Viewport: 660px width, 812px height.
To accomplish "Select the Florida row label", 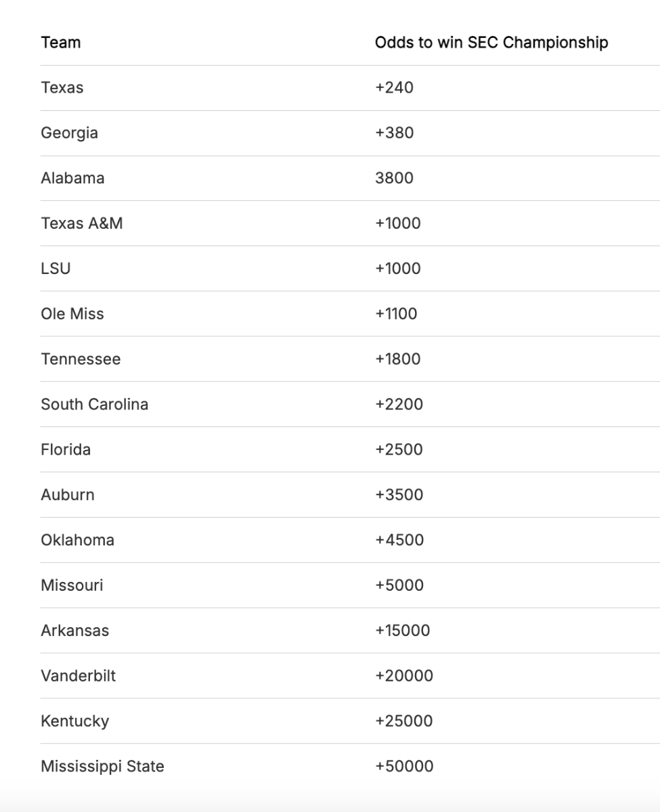I will (66, 450).
